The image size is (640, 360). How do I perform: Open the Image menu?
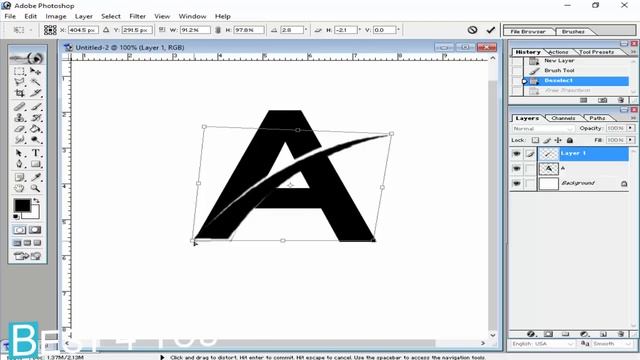[x=56, y=16]
